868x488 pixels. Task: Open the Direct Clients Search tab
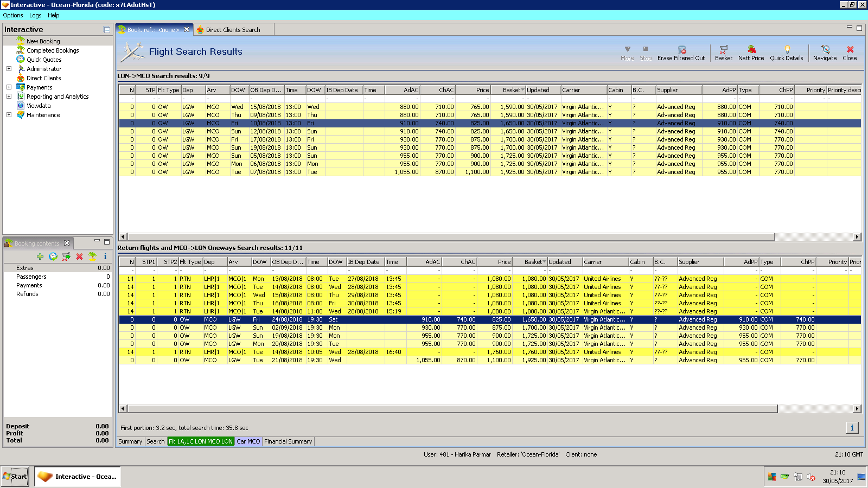coord(233,30)
